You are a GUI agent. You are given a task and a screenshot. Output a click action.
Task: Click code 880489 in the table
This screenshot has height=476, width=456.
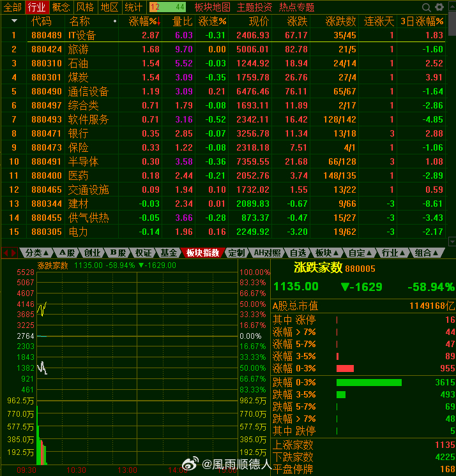point(47,35)
